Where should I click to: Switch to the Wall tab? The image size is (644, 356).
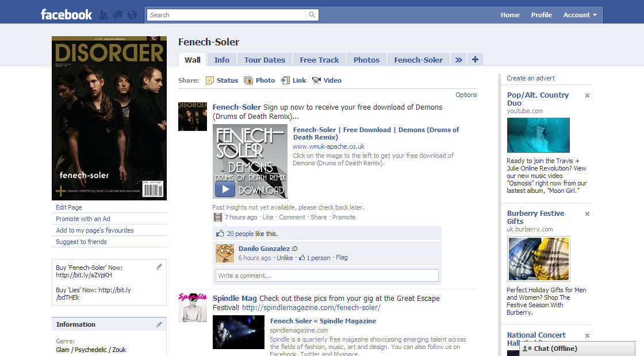(x=193, y=60)
